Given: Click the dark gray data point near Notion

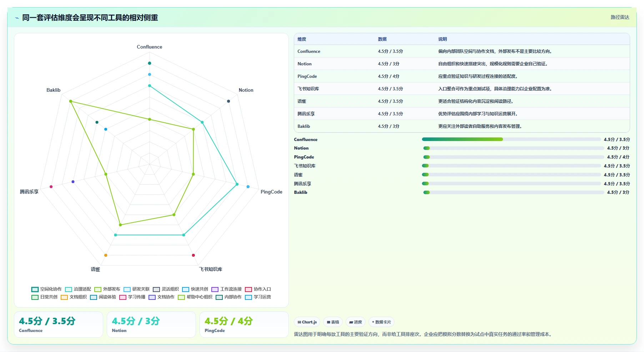Looking at the screenshot, I should click(x=228, y=101).
